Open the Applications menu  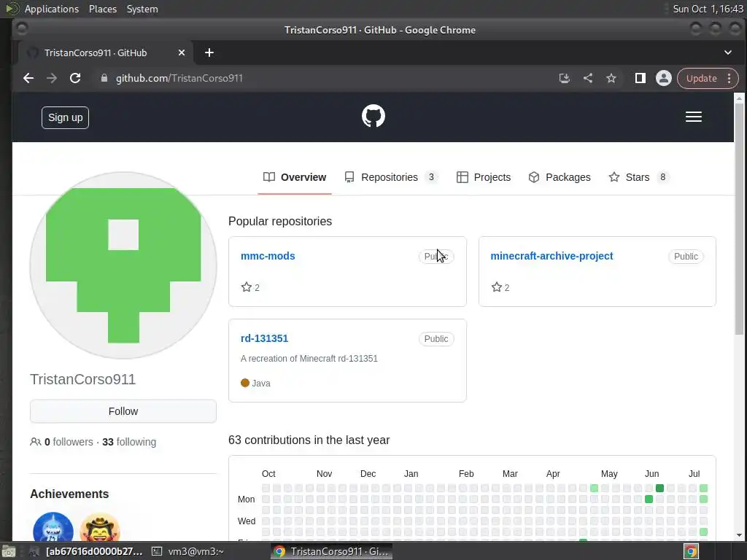pos(52,9)
